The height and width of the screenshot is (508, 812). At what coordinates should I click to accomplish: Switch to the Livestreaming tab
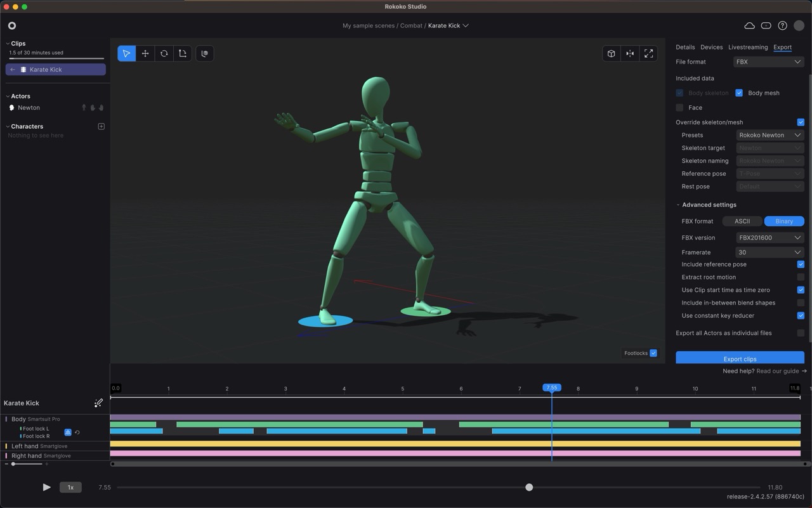(x=748, y=47)
